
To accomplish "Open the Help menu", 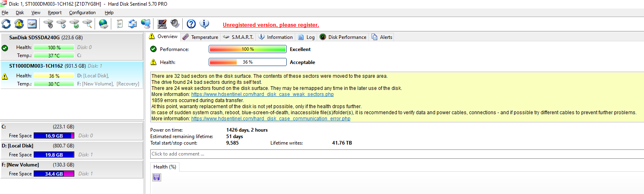I will (109, 13).
